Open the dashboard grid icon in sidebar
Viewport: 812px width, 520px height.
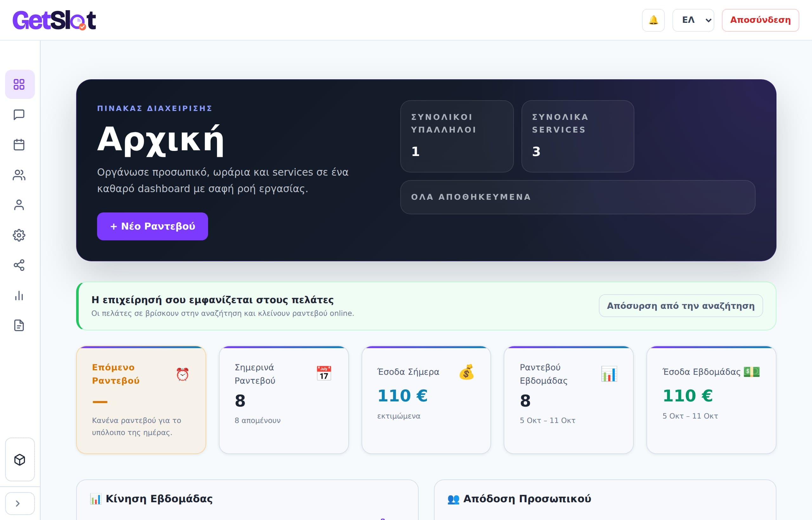[19, 84]
